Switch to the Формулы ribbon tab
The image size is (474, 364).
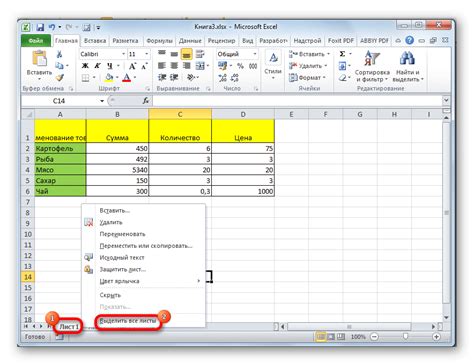point(159,41)
